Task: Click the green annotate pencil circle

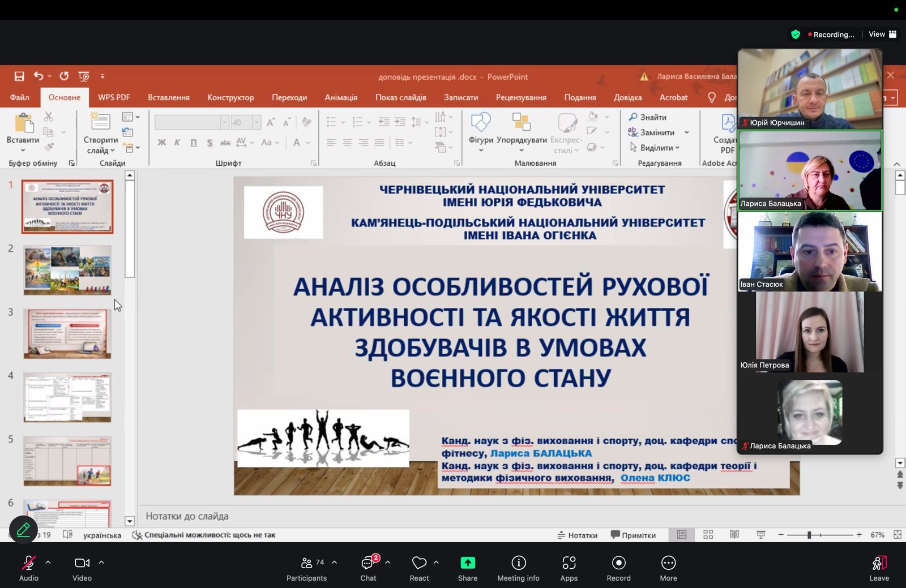Action: [24, 530]
